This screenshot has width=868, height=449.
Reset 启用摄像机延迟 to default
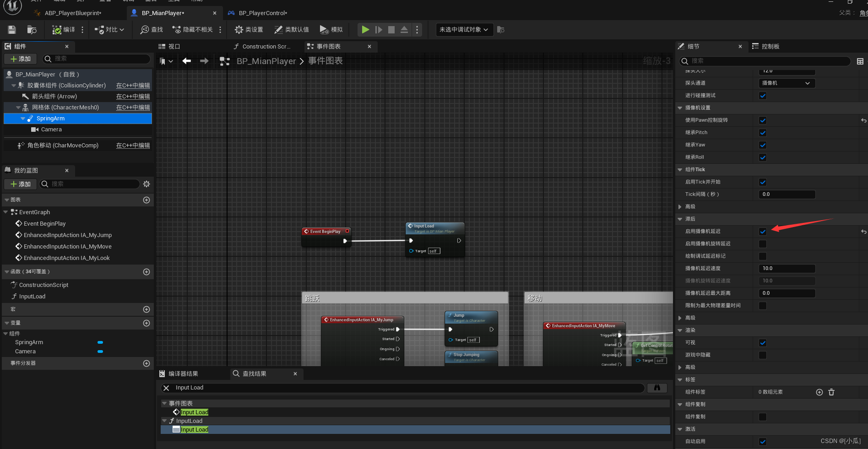click(863, 232)
